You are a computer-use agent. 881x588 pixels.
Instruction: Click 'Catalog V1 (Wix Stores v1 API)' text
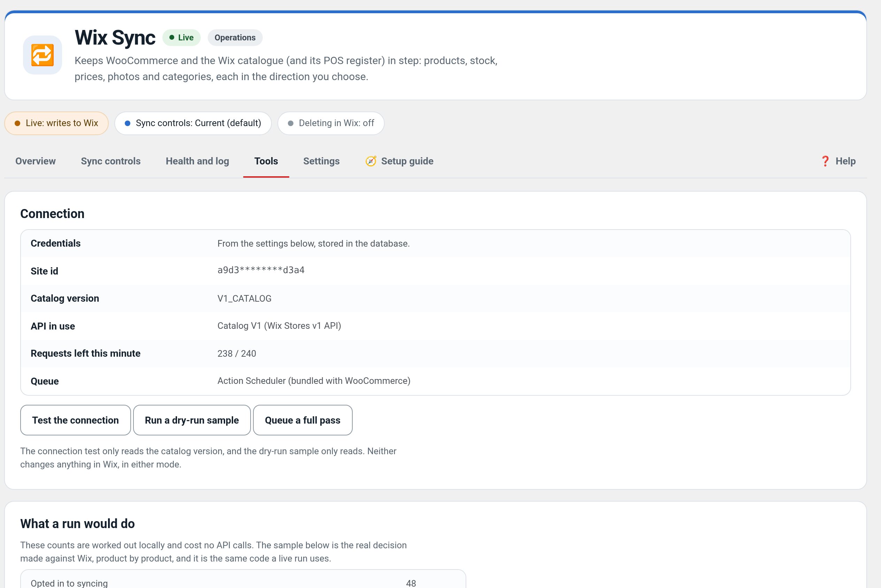[279, 326]
